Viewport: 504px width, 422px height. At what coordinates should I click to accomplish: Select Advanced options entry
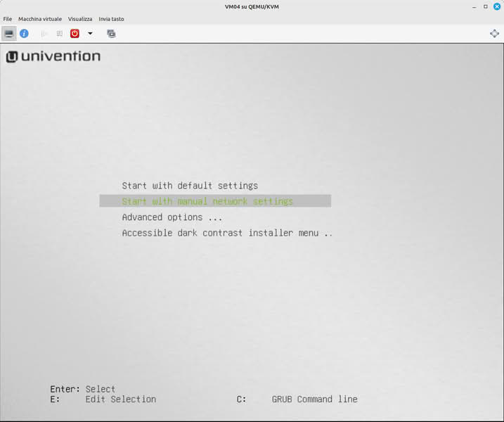coord(172,217)
